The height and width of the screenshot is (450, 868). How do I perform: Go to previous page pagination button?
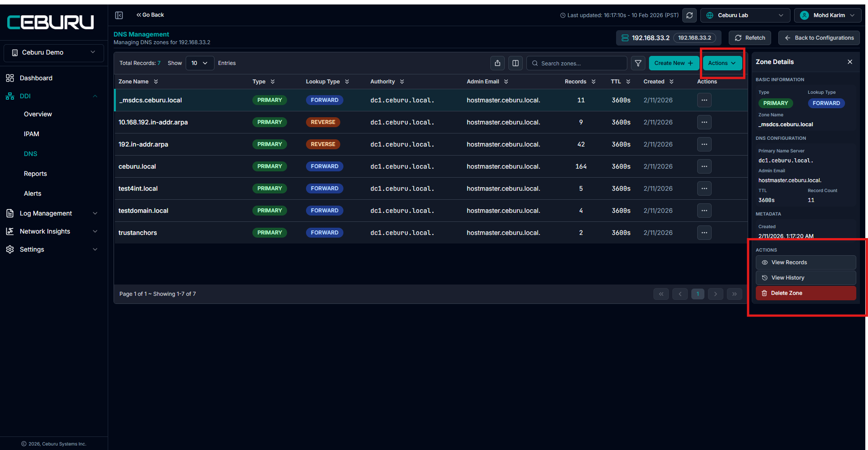[x=680, y=294]
